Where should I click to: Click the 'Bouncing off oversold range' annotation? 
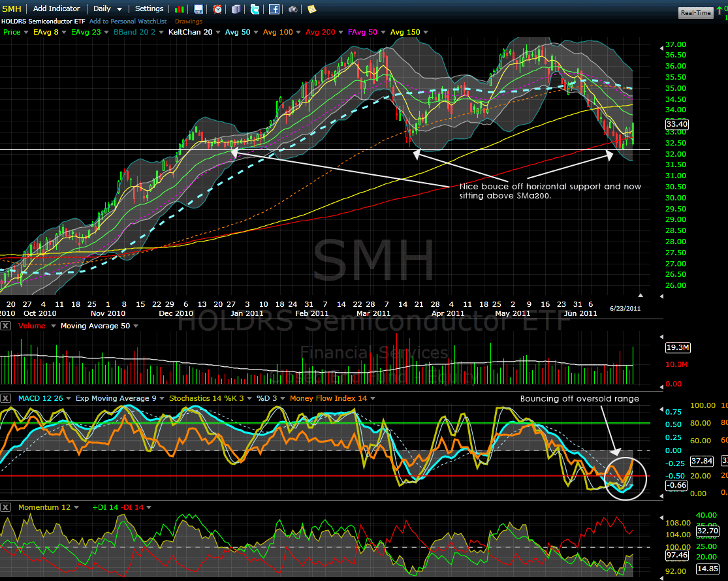coord(579,399)
